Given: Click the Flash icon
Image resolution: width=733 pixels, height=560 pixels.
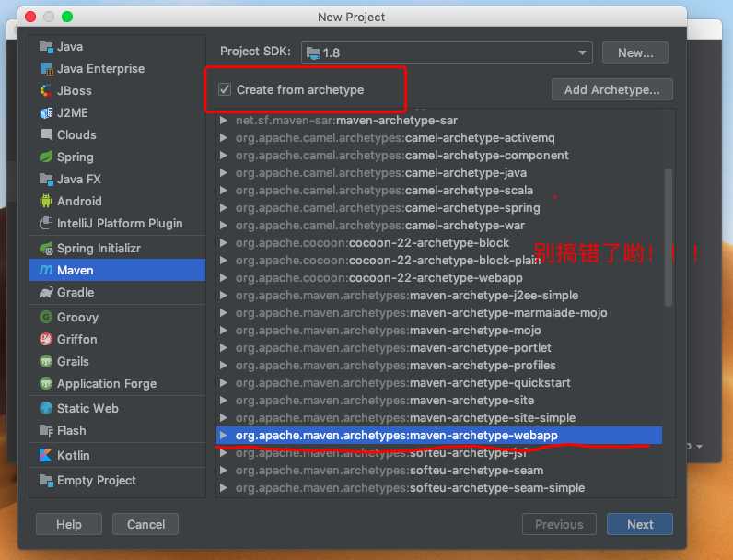Looking at the screenshot, I should [x=46, y=430].
